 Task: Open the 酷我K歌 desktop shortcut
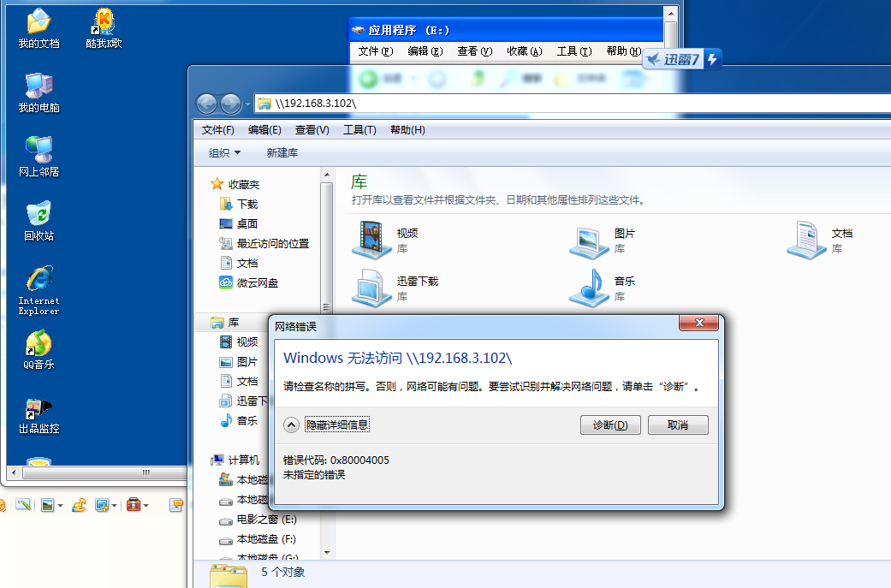point(104,28)
